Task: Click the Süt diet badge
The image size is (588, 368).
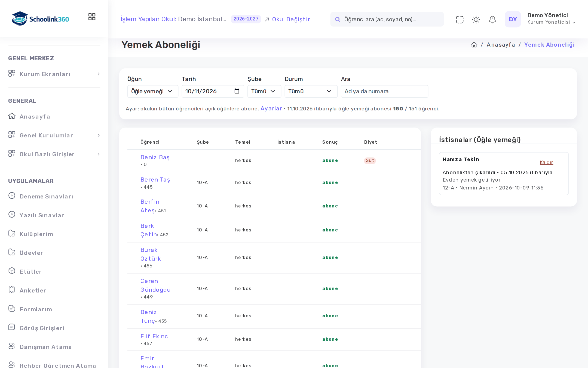Action: click(370, 161)
